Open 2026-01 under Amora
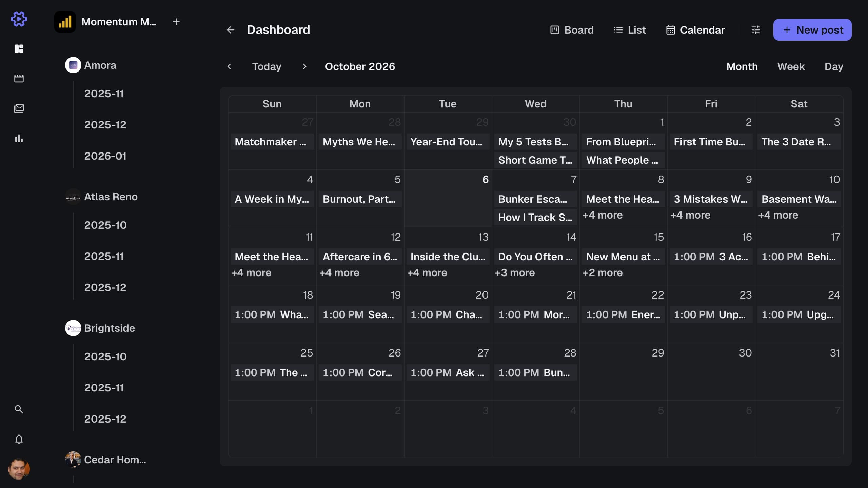The height and width of the screenshot is (488, 868). 105,156
